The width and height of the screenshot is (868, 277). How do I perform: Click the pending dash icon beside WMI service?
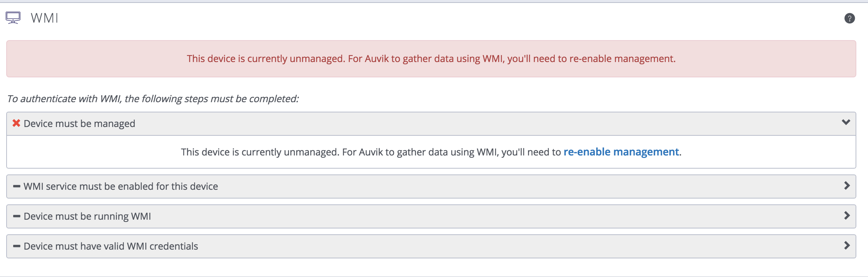pos(16,186)
